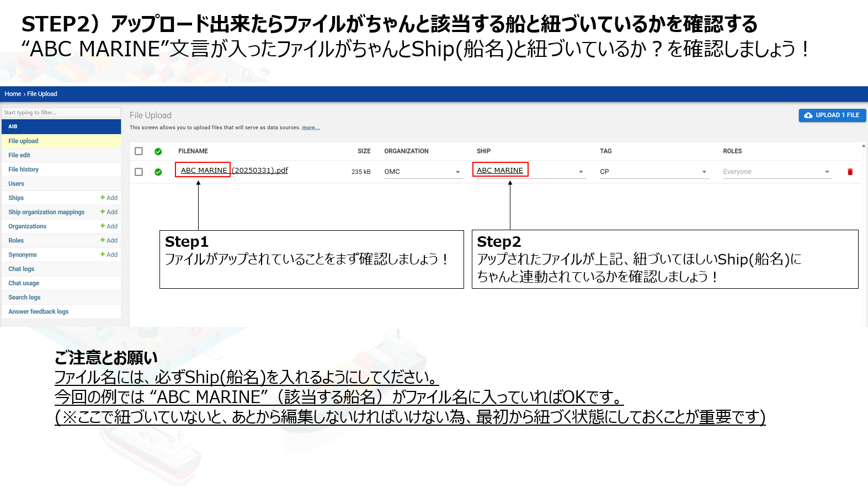Click the green checkmark status icon in file row
This screenshot has height=503, width=868.
[x=158, y=172]
